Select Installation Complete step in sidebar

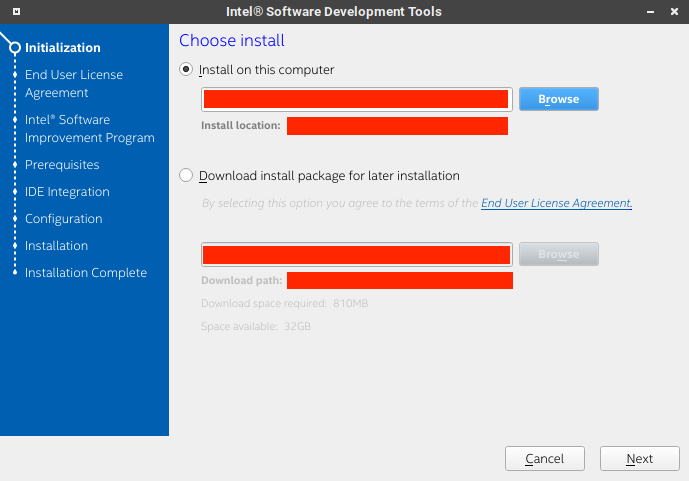click(86, 273)
